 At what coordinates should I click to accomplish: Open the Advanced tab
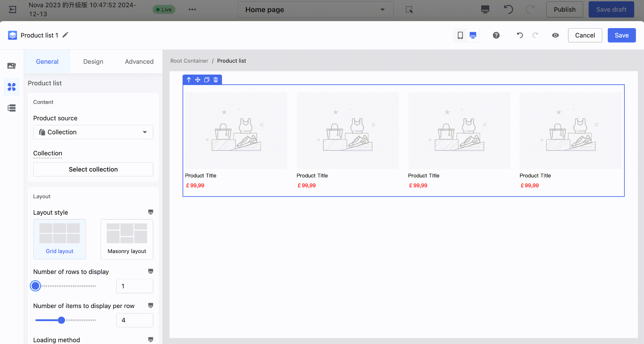139,61
